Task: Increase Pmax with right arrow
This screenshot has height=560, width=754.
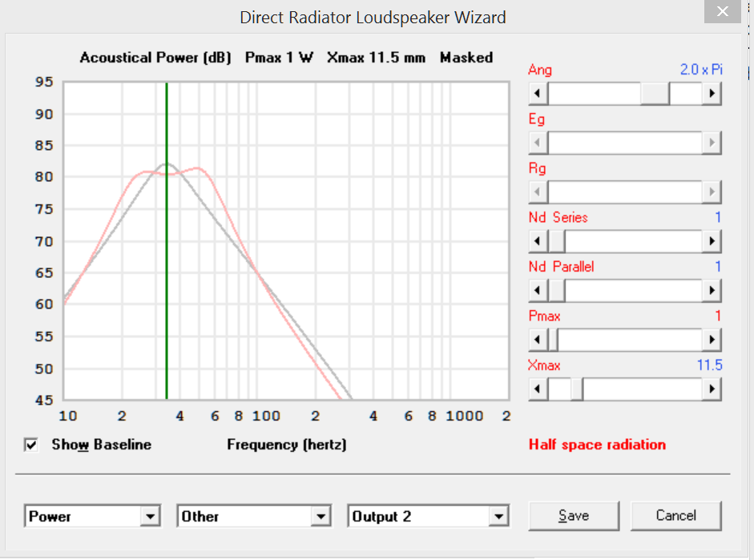Action: click(x=712, y=340)
